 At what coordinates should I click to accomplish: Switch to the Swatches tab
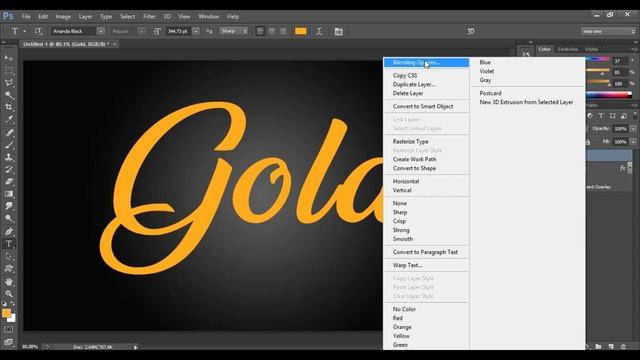pyautogui.click(x=567, y=49)
